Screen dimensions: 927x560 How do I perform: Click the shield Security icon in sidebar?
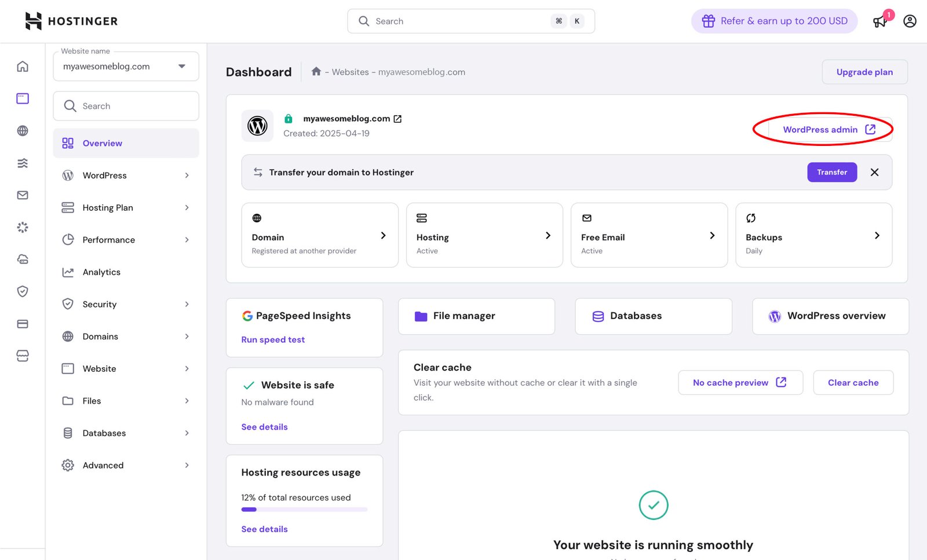(22, 291)
